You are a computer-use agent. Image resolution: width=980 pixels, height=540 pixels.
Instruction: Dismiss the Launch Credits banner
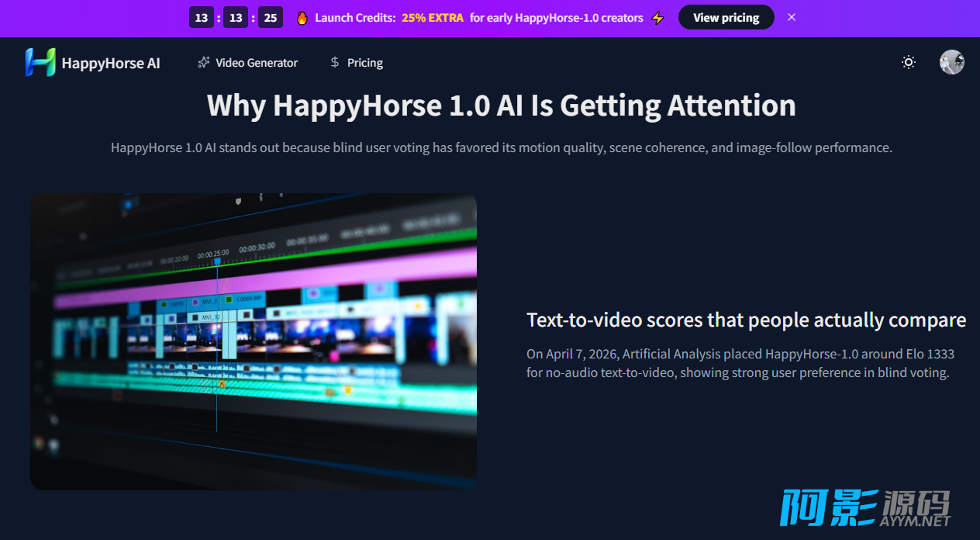pyautogui.click(x=791, y=17)
